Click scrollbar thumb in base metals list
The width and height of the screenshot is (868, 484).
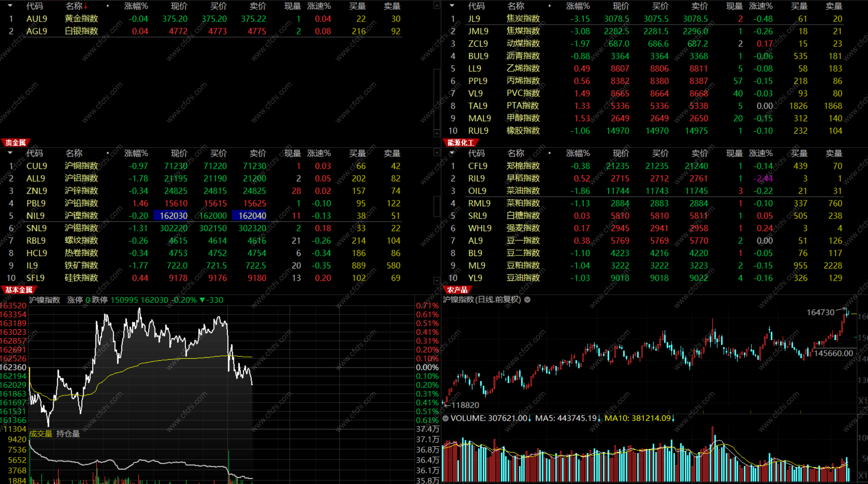[437, 206]
